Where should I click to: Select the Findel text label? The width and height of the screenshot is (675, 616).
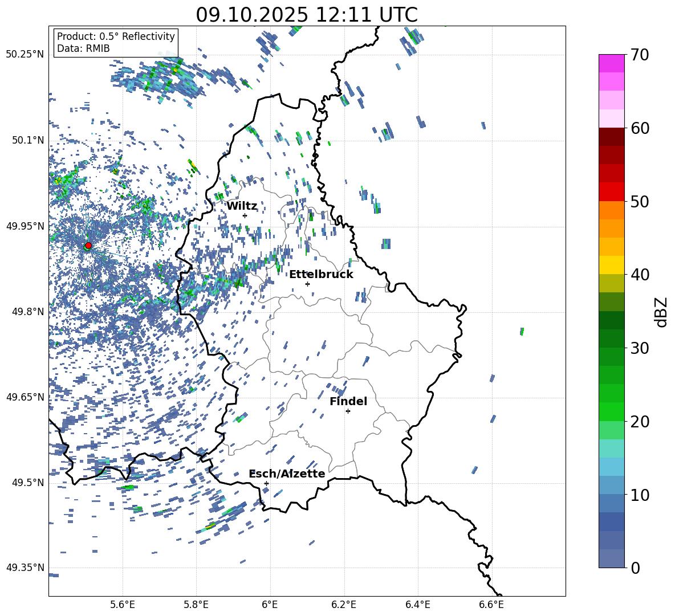point(348,401)
